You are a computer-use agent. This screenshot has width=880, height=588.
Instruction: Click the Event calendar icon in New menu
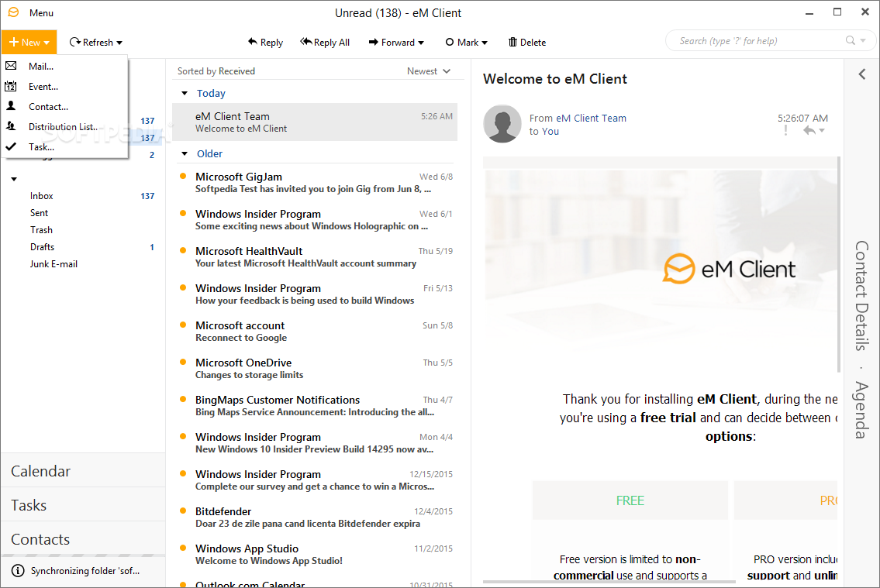click(x=11, y=86)
